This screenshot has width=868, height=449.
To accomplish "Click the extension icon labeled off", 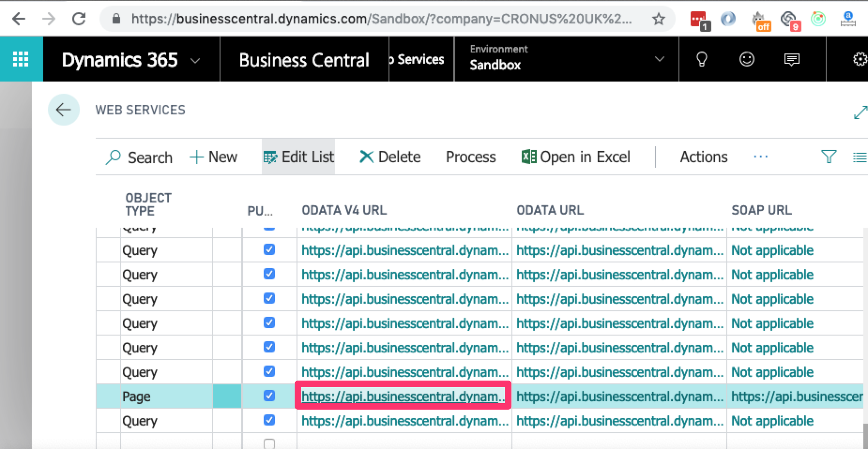I will (761, 21).
